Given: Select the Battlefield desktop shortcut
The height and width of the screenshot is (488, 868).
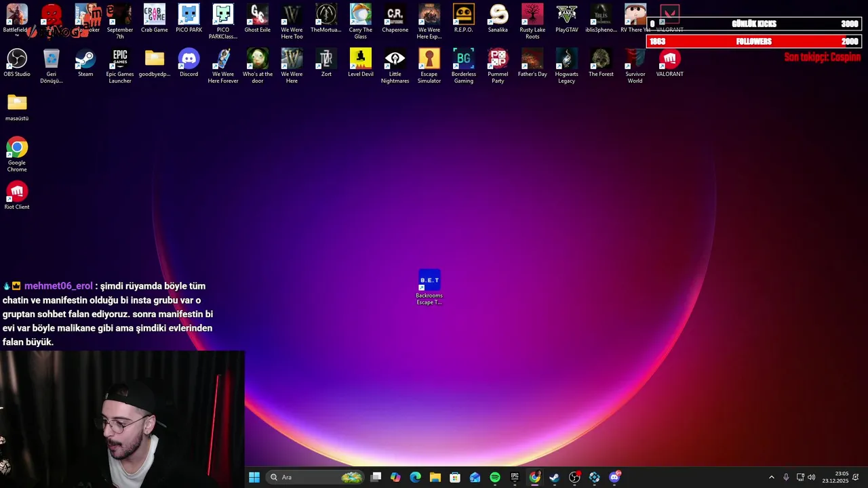Looking at the screenshot, I should coord(16,18).
